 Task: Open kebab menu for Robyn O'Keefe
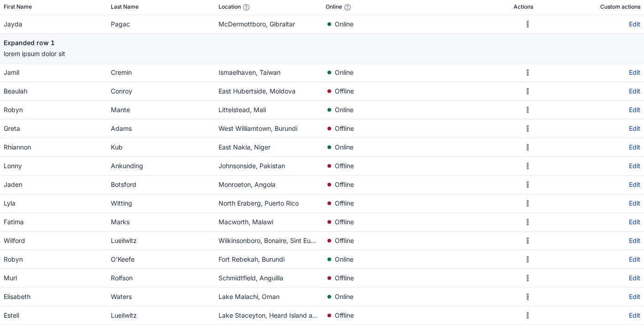528,259
